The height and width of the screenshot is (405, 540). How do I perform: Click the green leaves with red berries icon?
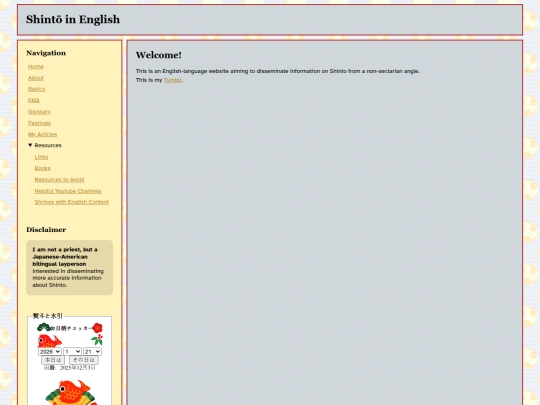click(97, 340)
